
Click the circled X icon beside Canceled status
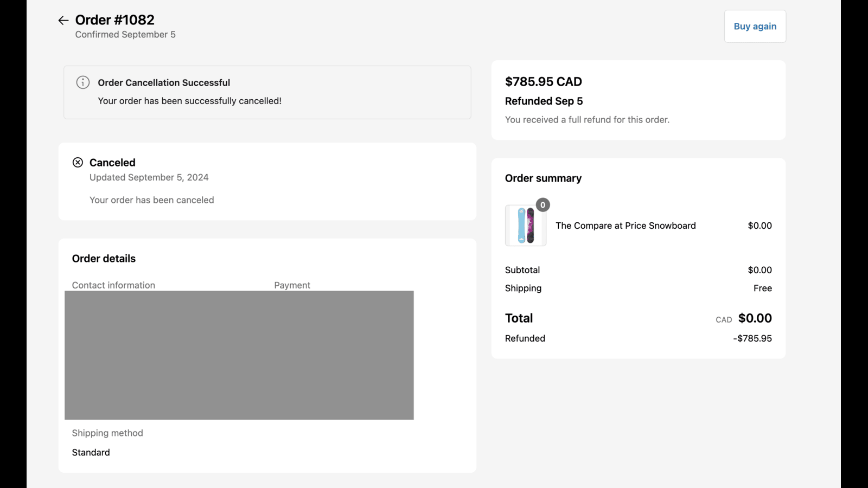(x=78, y=162)
